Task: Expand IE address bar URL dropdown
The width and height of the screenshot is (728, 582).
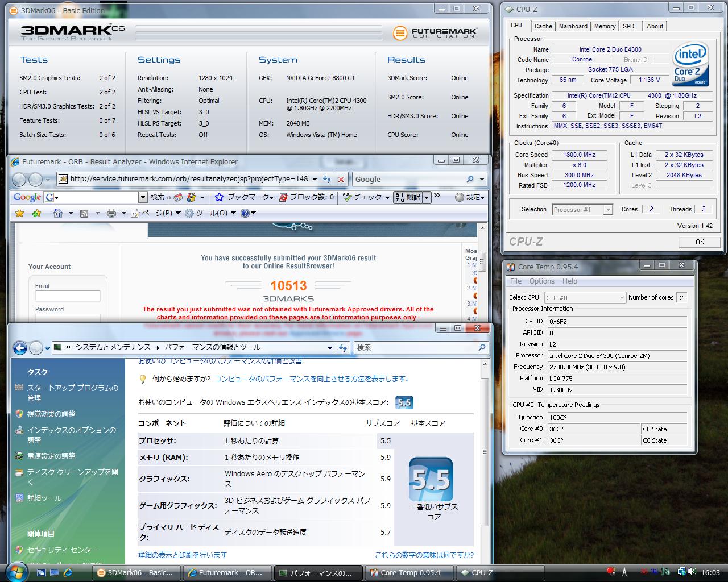Action: pyautogui.click(x=315, y=180)
